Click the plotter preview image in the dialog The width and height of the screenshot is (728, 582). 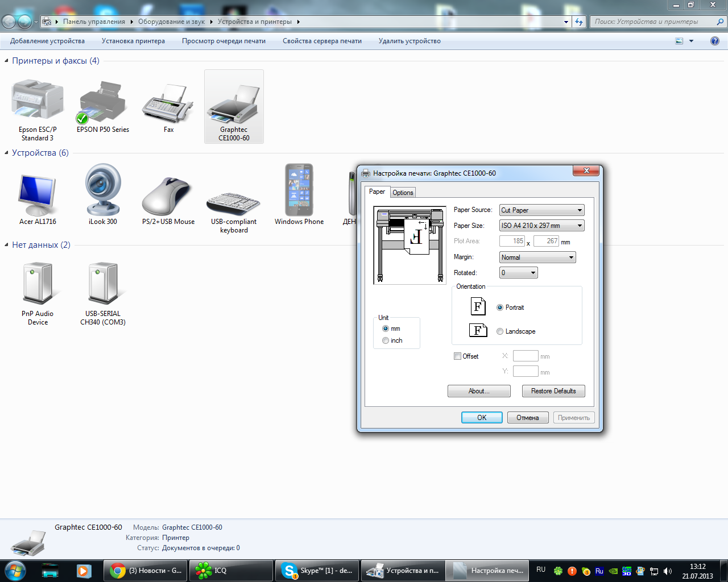point(409,246)
